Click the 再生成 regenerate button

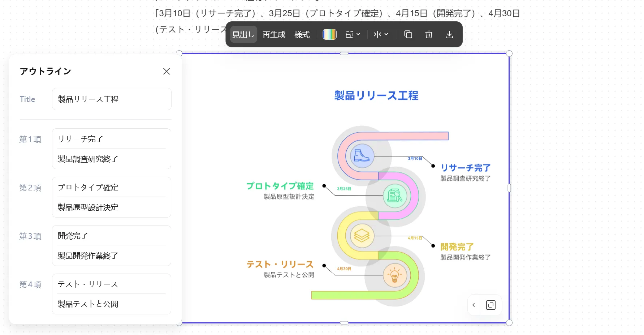(274, 35)
